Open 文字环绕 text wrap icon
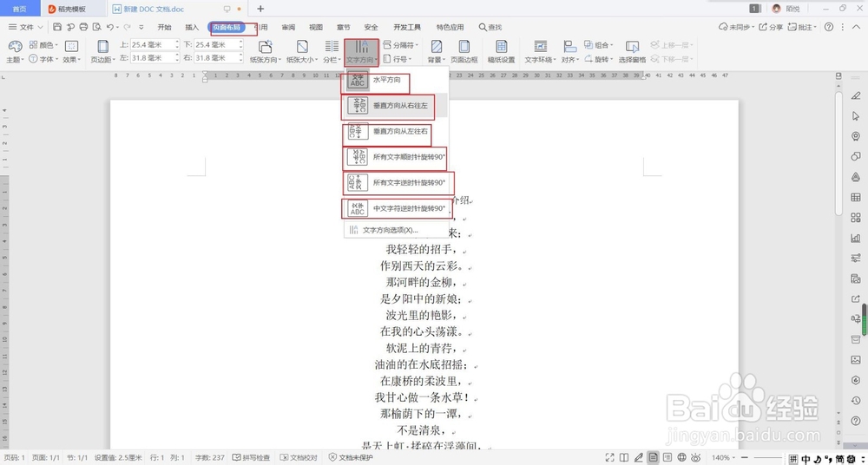The width and height of the screenshot is (868, 465). [540, 47]
